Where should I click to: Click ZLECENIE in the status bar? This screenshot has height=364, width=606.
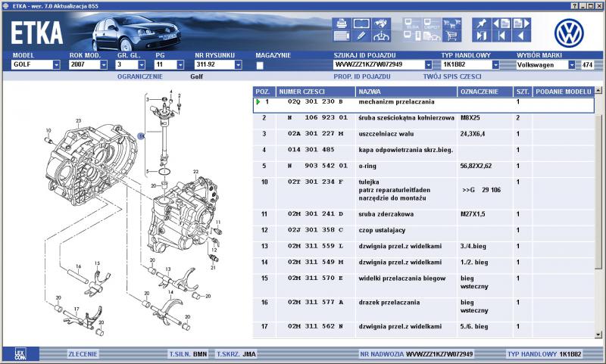tap(83, 354)
